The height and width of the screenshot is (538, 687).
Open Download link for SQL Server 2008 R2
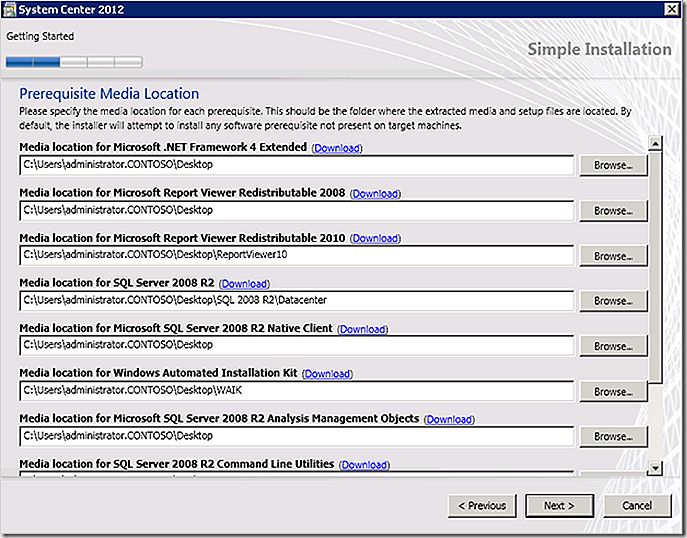(x=244, y=284)
